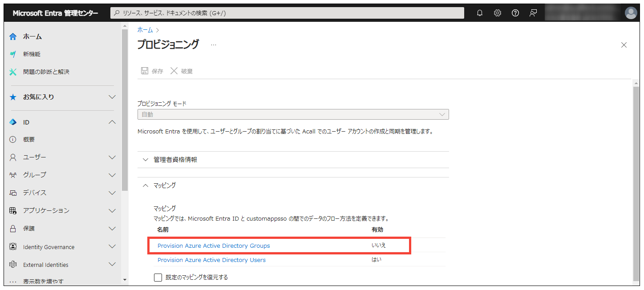Expand the アプリケーション submenu chevron
The height and width of the screenshot is (290, 644).
[113, 210]
